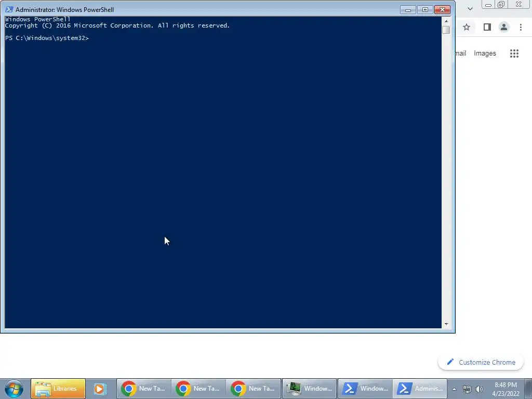Click the PowerShell scrollbar down arrow

pyautogui.click(x=446, y=324)
